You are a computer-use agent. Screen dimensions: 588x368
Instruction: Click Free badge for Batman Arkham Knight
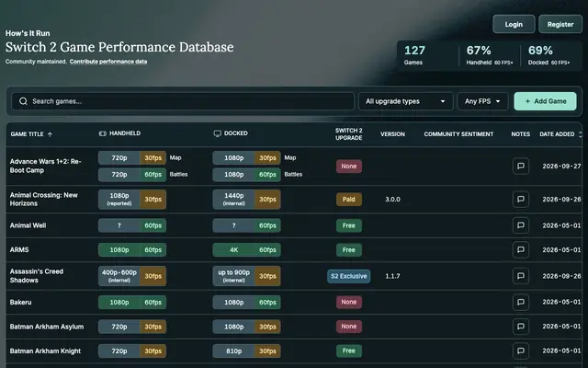coord(349,351)
